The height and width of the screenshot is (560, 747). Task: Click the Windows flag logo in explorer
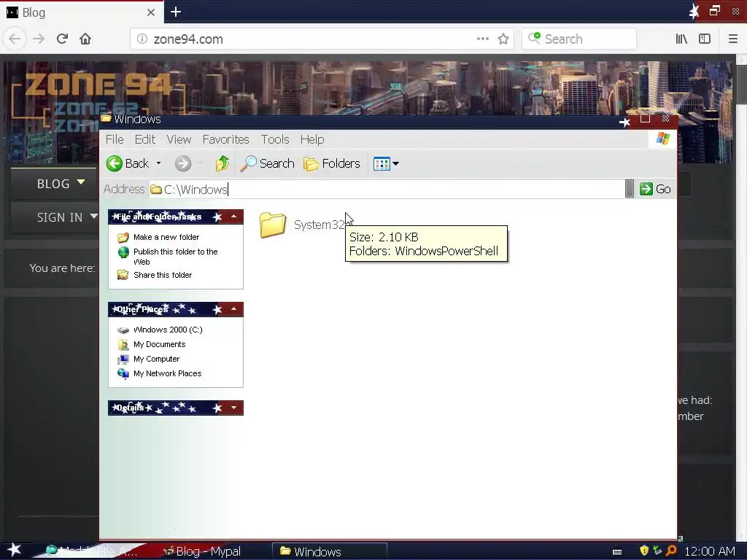(x=662, y=139)
